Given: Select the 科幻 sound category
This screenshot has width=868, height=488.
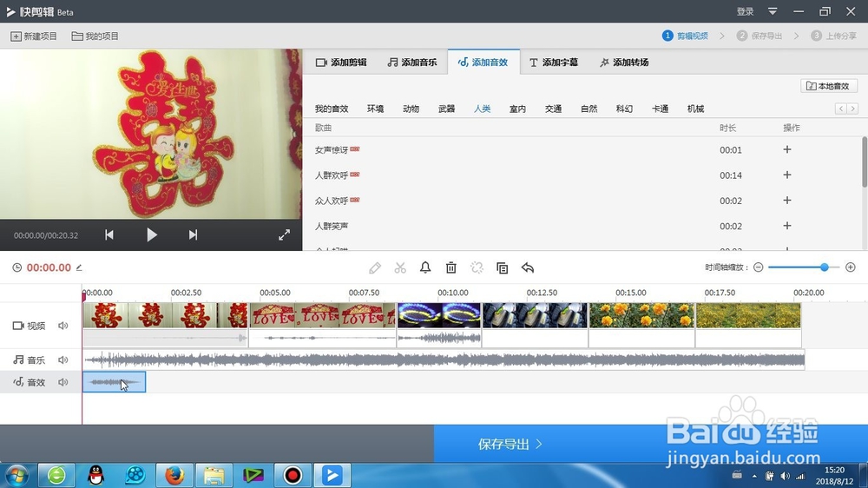Looking at the screenshot, I should pyautogui.click(x=624, y=109).
